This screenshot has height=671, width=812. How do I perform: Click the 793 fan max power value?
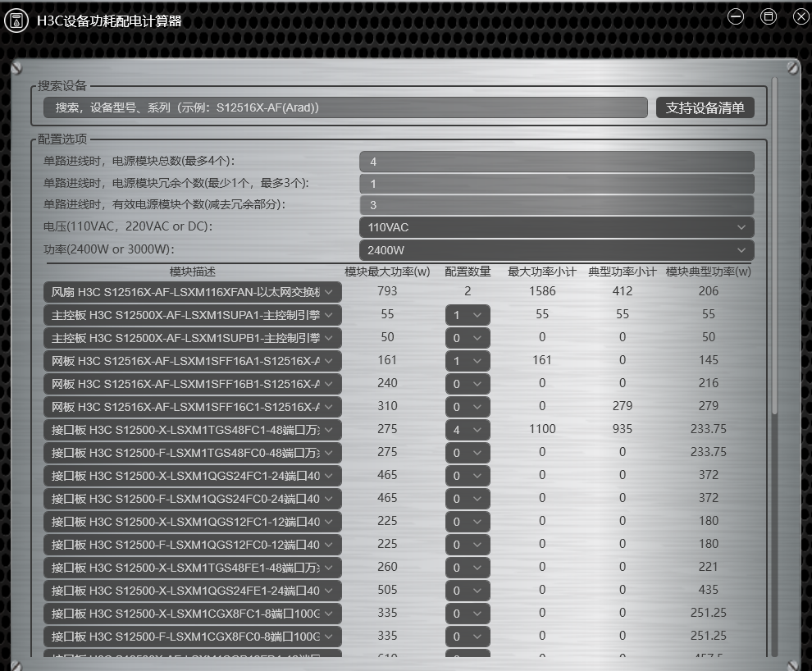point(387,291)
